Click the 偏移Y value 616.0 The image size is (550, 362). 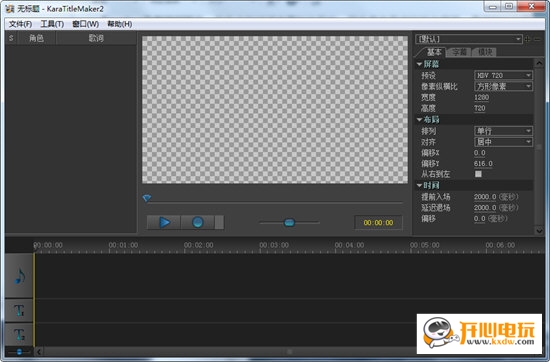click(x=483, y=164)
